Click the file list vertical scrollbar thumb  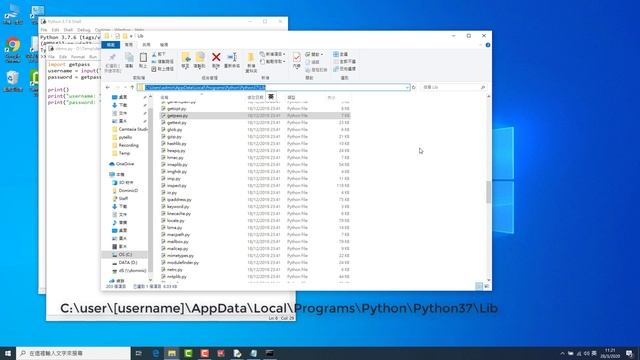coord(489,192)
